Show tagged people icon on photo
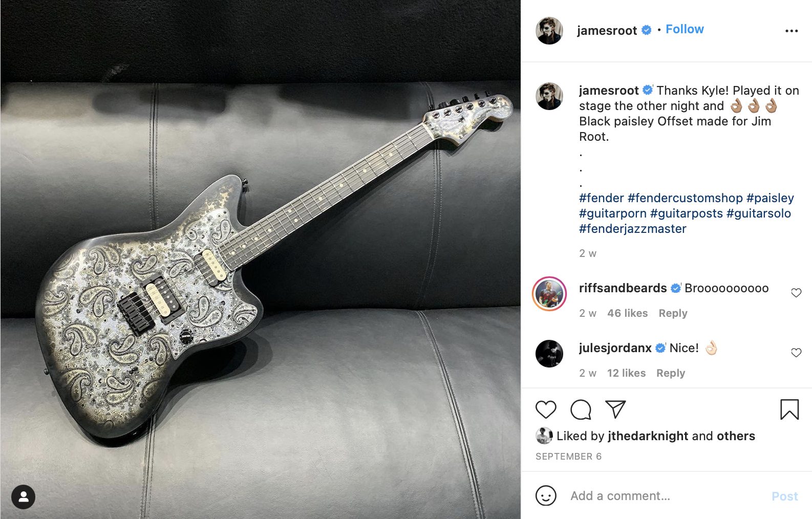This screenshot has height=519, width=812. click(x=23, y=496)
